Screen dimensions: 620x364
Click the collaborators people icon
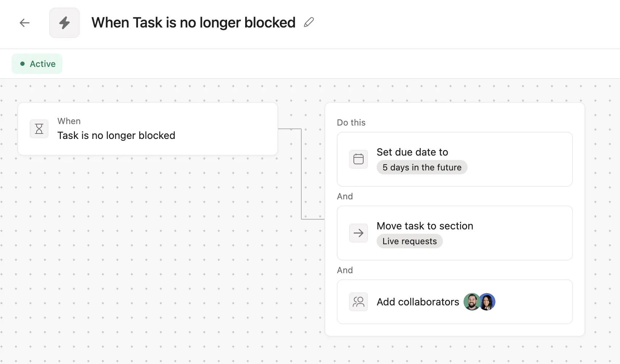(359, 302)
